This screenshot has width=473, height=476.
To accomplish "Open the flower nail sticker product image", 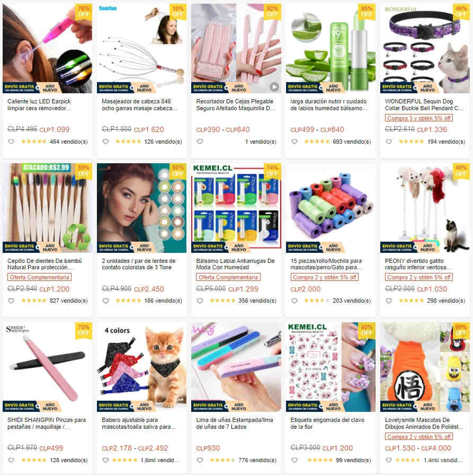I will click(331, 367).
